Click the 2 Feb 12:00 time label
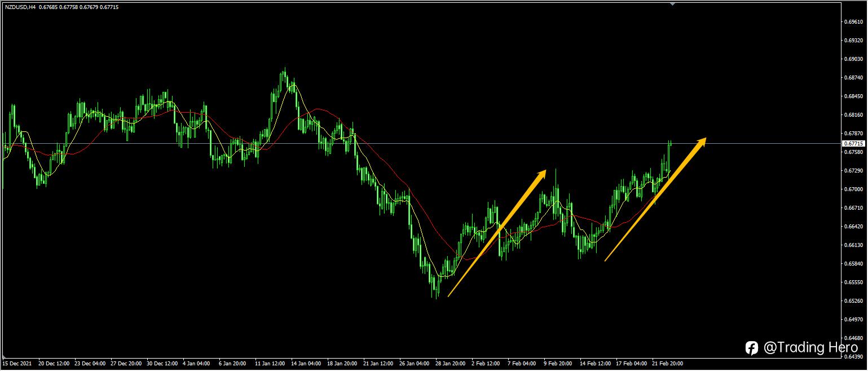This screenshot has width=868, height=371. point(486,364)
